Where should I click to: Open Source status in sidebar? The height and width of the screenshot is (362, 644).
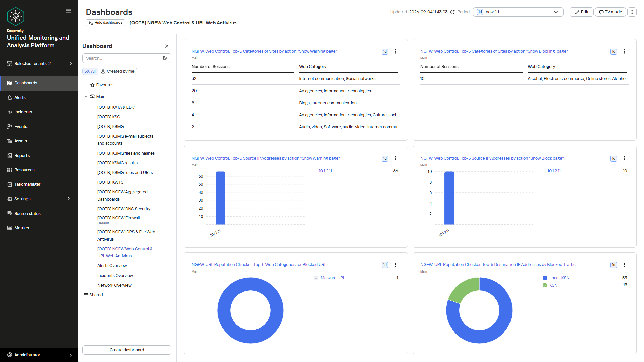pyautogui.click(x=39, y=214)
